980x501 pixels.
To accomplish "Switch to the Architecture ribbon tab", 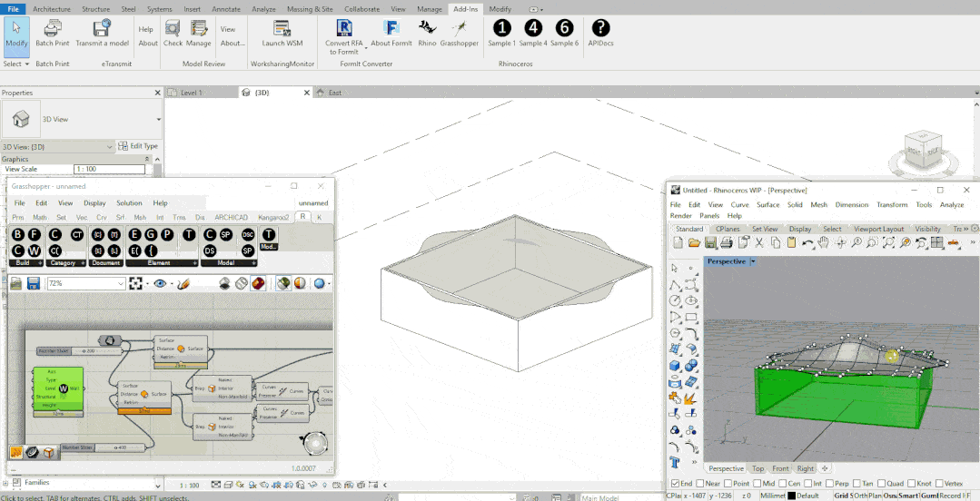I will click(x=51, y=9).
